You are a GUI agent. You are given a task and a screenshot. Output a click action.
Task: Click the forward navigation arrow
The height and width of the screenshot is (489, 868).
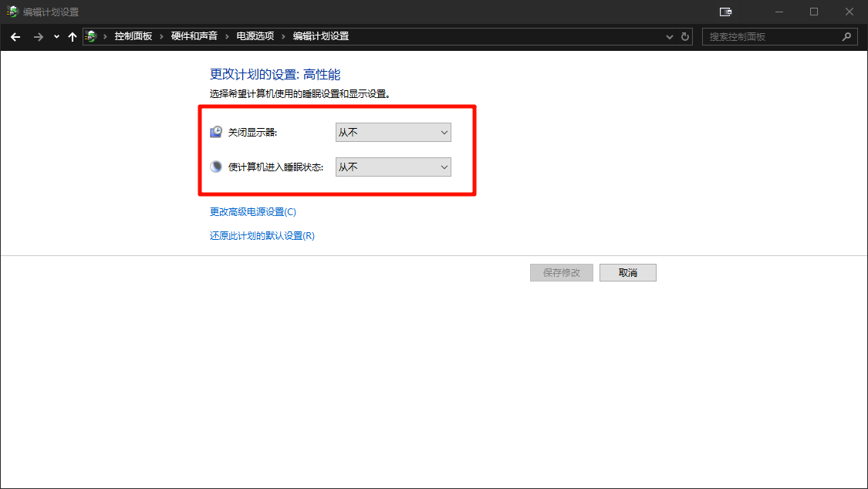(39, 36)
